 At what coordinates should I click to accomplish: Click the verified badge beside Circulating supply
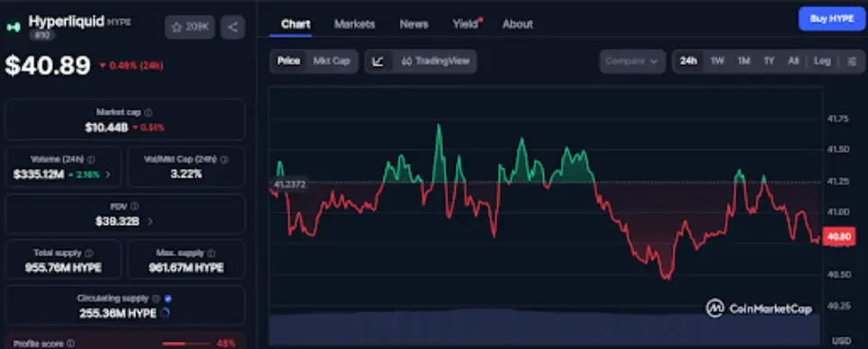pyautogui.click(x=168, y=299)
